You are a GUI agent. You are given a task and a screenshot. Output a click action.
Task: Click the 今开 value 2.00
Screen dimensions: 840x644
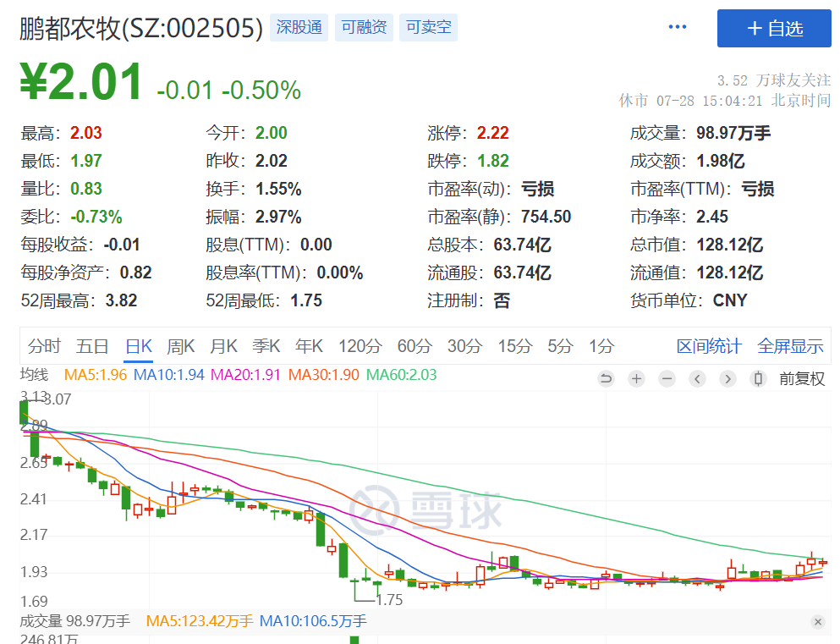pyautogui.click(x=271, y=133)
